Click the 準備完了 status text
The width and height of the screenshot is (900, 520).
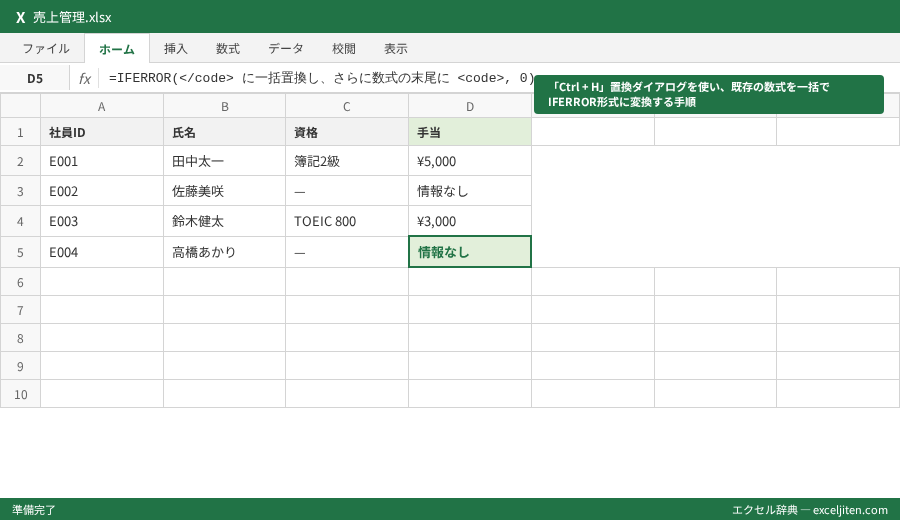(x=34, y=510)
